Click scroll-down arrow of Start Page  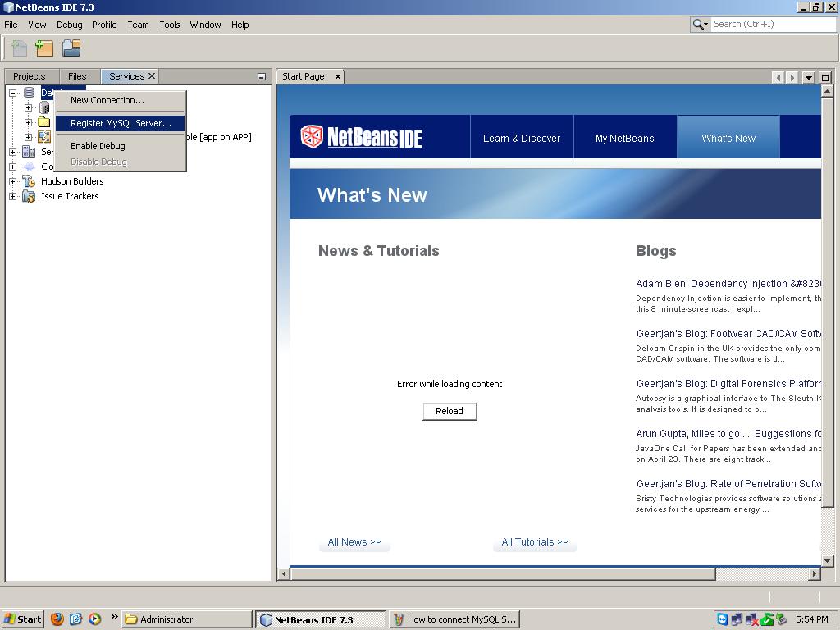(x=827, y=561)
